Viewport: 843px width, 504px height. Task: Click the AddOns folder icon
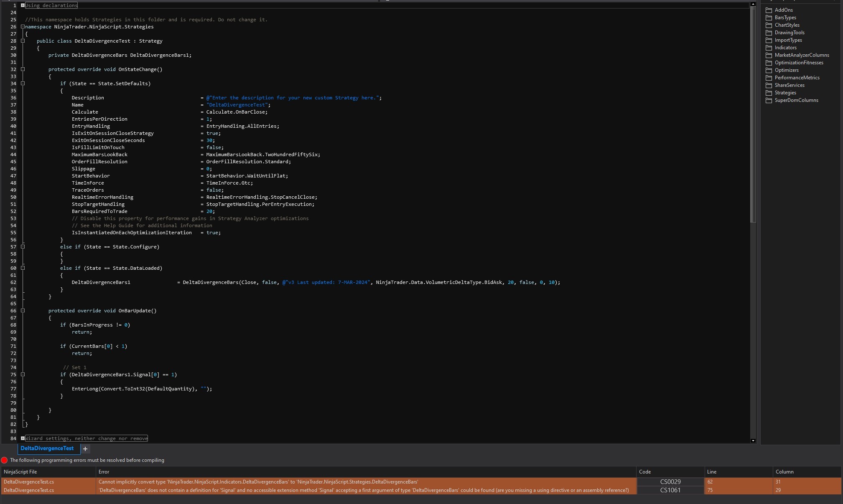(769, 10)
